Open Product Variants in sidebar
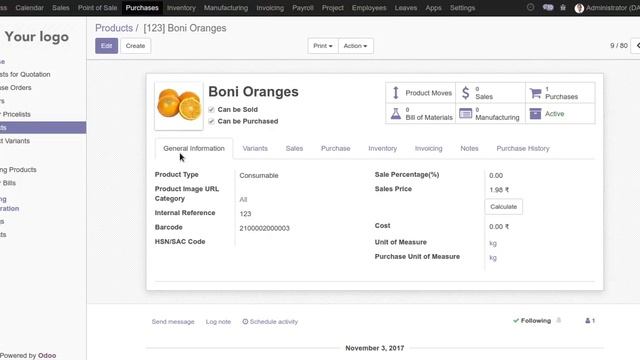 pyautogui.click(x=15, y=141)
